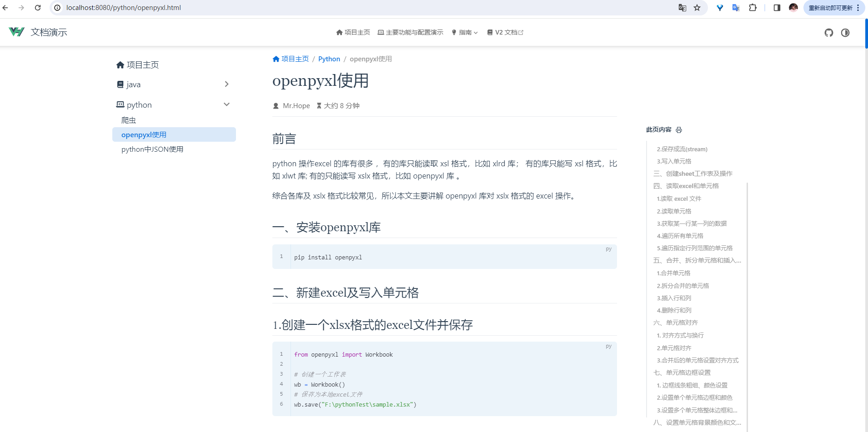Open the browser three-dot menu
868x432 pixels.
pos(858,8)
